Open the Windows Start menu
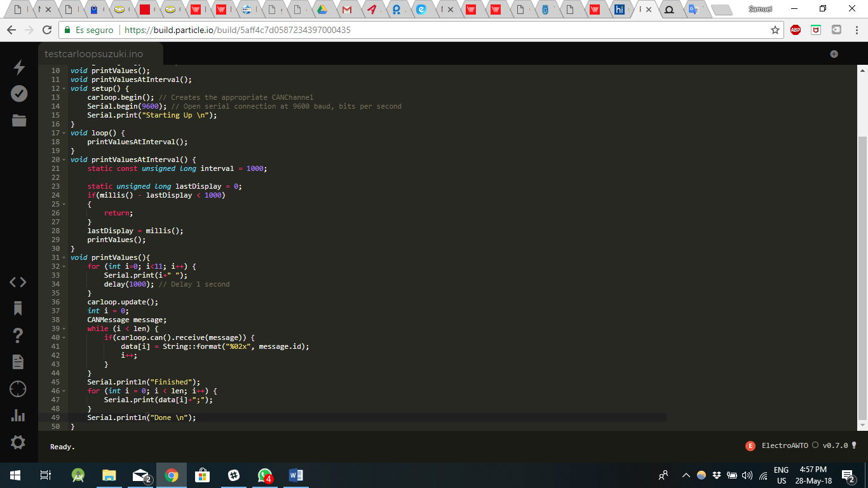The image size is (868, 488). (x=15, y=475)
